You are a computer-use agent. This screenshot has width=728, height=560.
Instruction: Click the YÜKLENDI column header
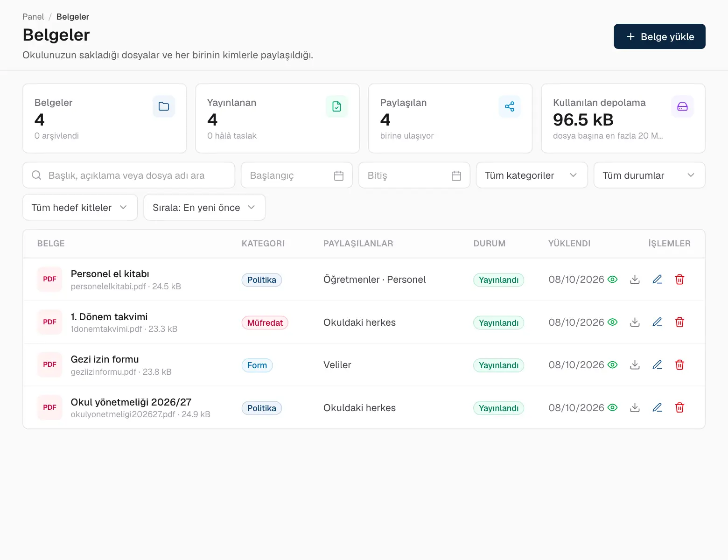point(569,244)
